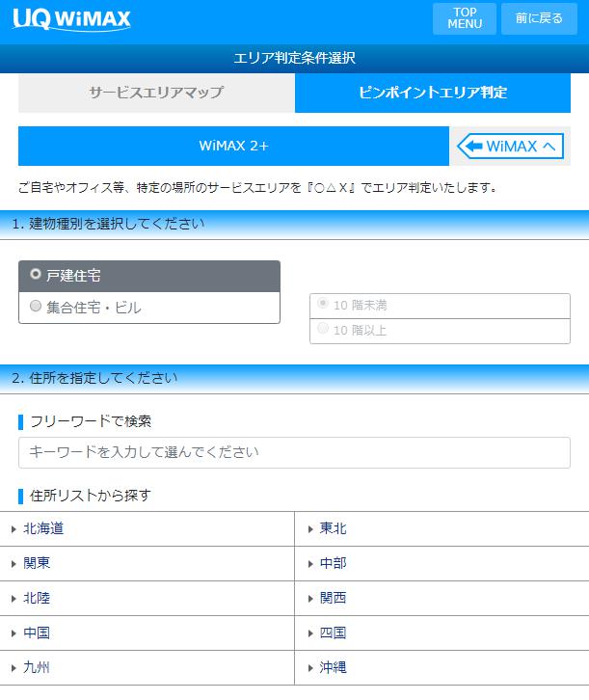Select the 集合住宅・ビル radio button
The height and width of the screenshot is (700, 589).
[36, 307]
